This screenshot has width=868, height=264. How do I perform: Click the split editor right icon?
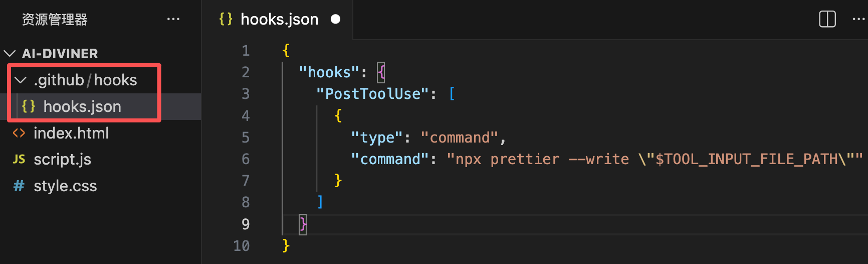pyautogui.click(x=827, y=20)
